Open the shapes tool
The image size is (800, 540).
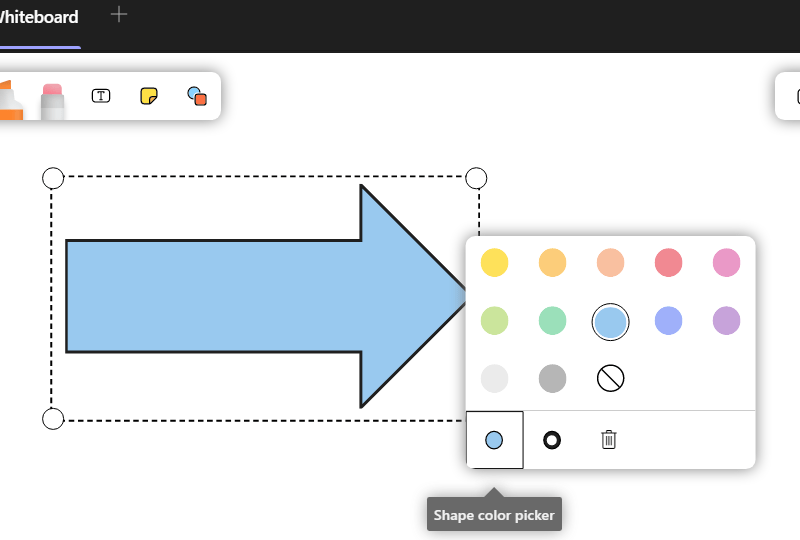point(197,96)
